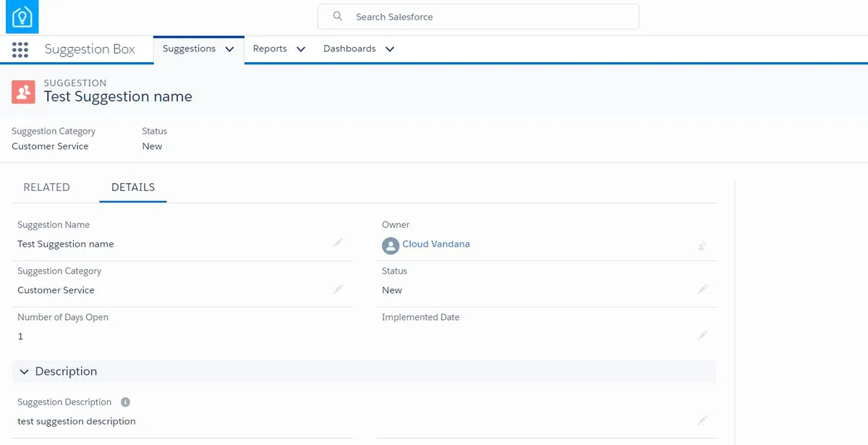Click the Suggestion record icon beside the title
The width and height of the screenshot is (868, 445).
[x=23, y=91]
